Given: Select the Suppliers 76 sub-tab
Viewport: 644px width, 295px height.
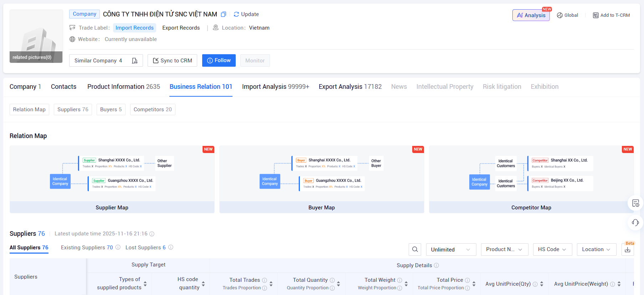Looking at the screenshot, I should pos(73,110).
